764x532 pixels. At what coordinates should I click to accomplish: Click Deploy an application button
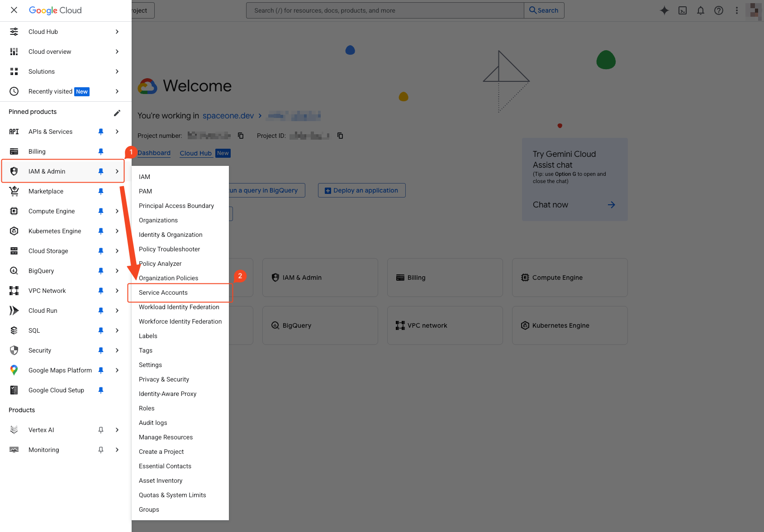coord(361,190)
